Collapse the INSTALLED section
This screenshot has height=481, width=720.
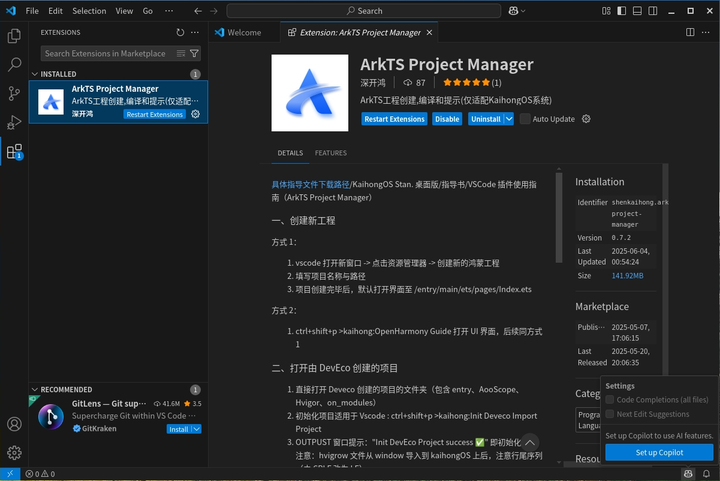(x=35, y=74)
